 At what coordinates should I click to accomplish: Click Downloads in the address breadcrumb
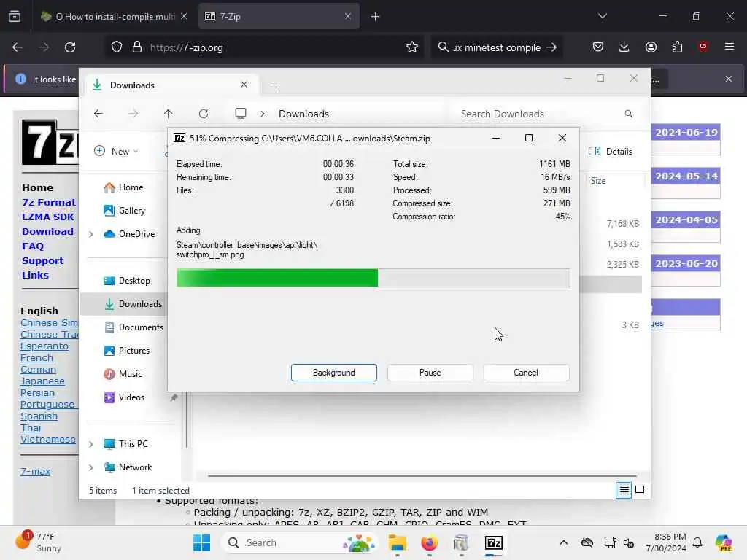[x=304, y=114]
